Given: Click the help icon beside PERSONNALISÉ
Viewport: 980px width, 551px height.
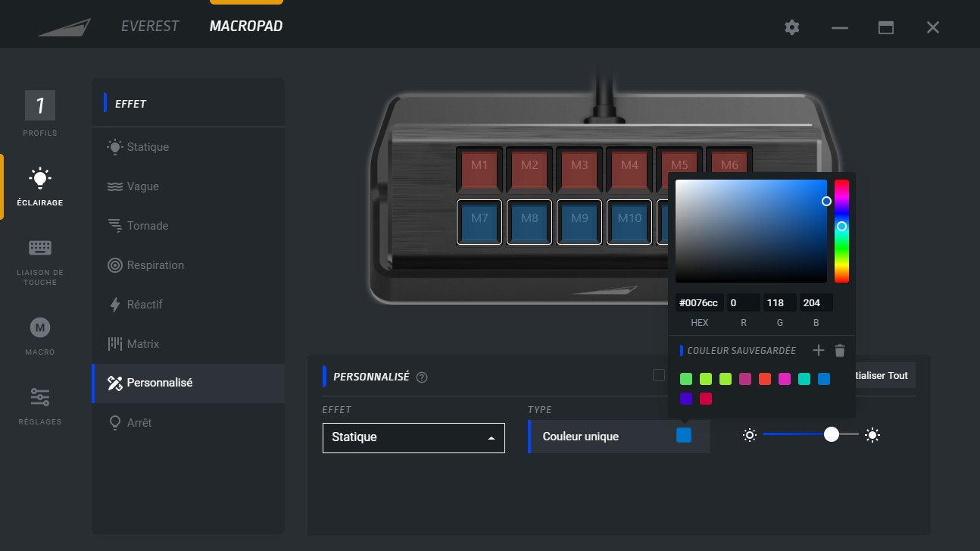Looking at the screenshot, I should tap(422, 377).
